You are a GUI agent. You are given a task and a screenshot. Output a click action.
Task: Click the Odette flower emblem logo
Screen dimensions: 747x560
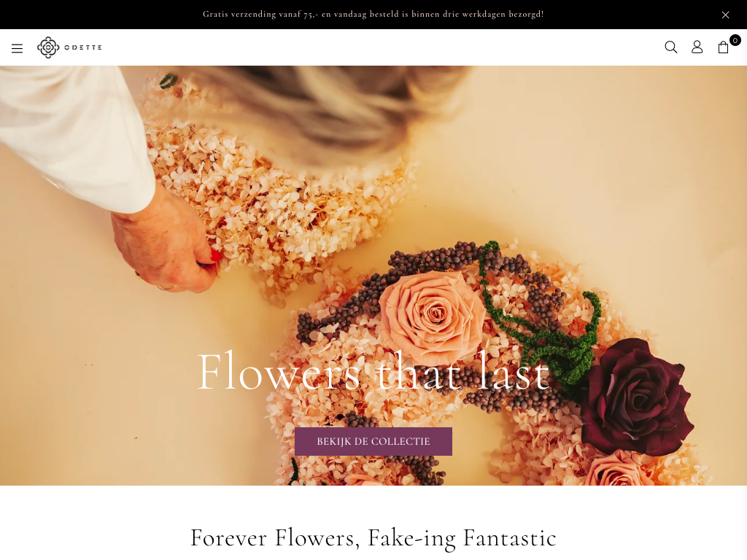point(48,47)
